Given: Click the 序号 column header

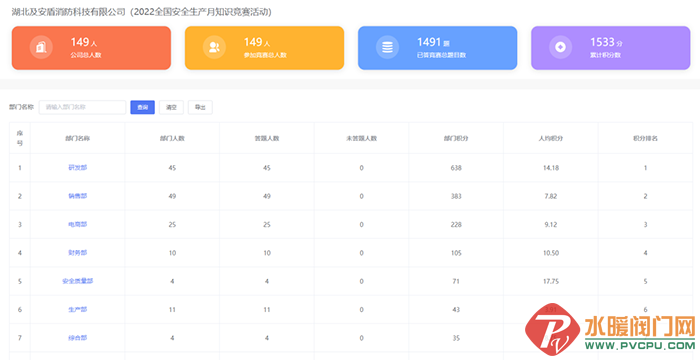Looking at the screenshot, I should click(20, 138).
